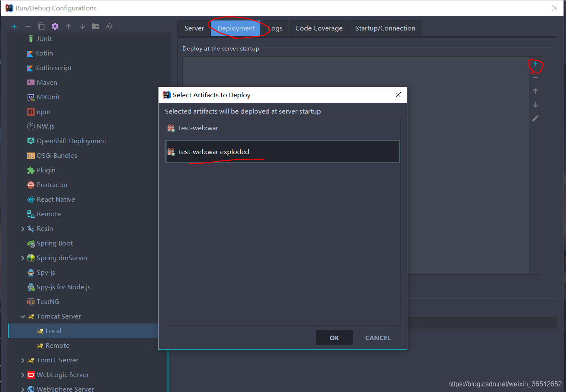Expand the Spring dmServer node
Image resolution: width=566 pixels, height=392 pixels.
pos(23,258)
